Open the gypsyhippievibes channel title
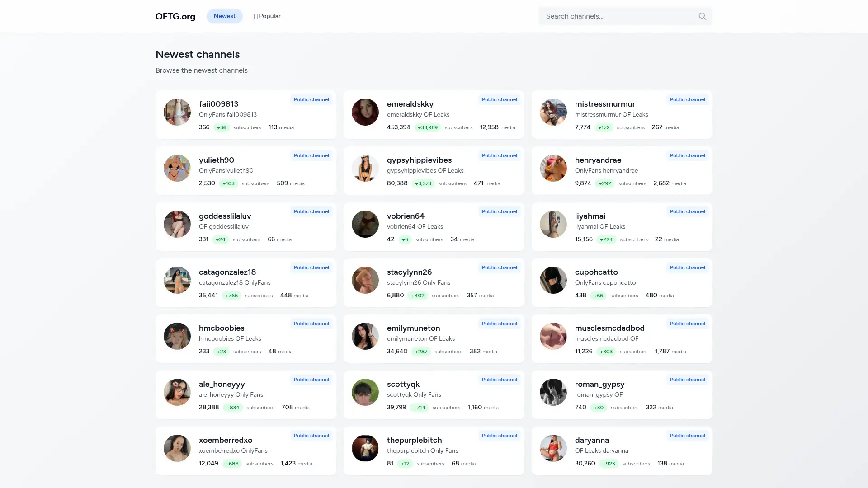 (x=419, y=160)
